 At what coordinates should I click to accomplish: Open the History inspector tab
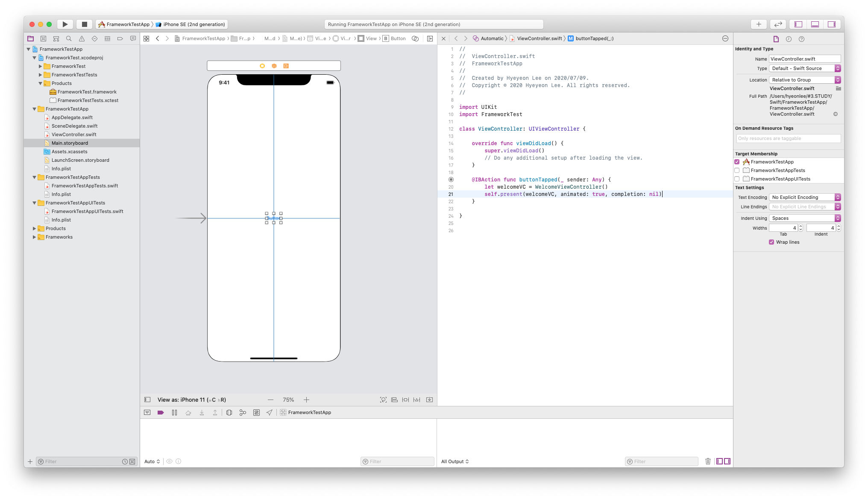(x=789, y=39)
